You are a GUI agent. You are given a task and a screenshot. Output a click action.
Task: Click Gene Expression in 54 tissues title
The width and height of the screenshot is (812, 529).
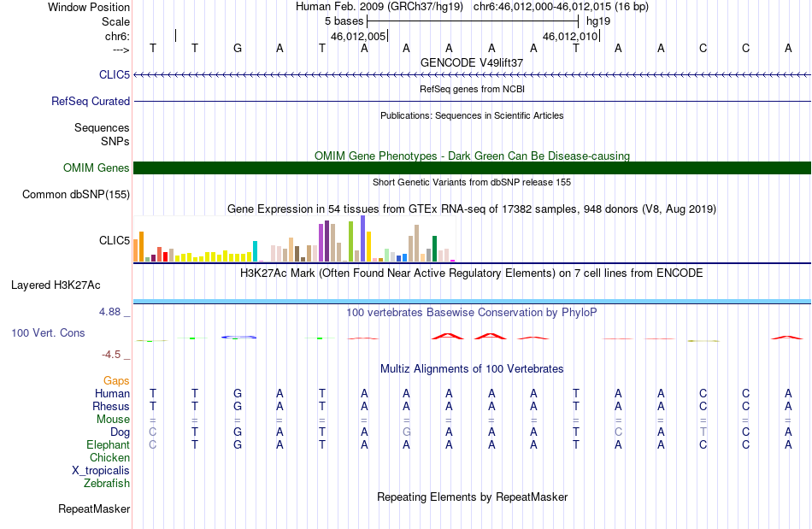(472, 209)
